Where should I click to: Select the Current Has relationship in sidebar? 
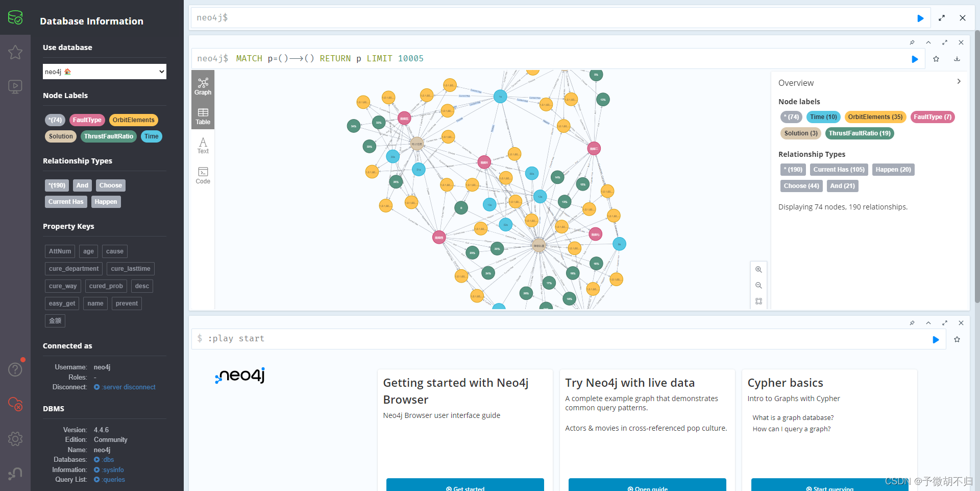tap(66, 202)
